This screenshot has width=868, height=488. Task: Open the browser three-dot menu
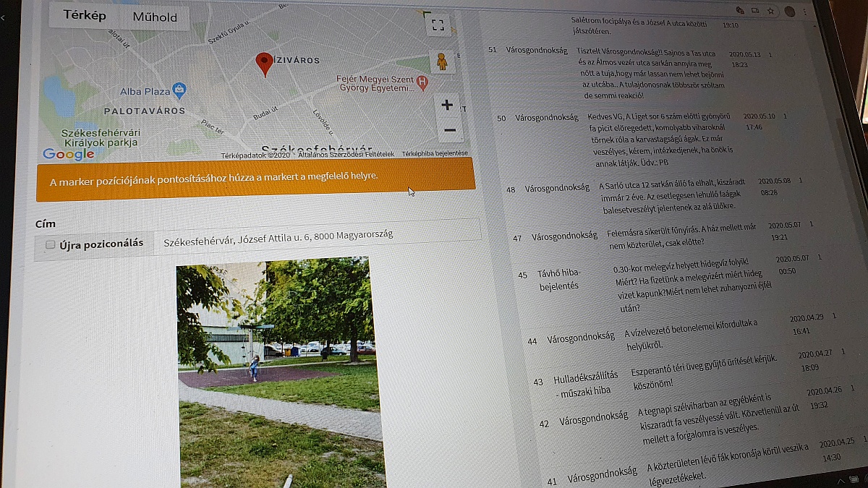coord(805,11)
